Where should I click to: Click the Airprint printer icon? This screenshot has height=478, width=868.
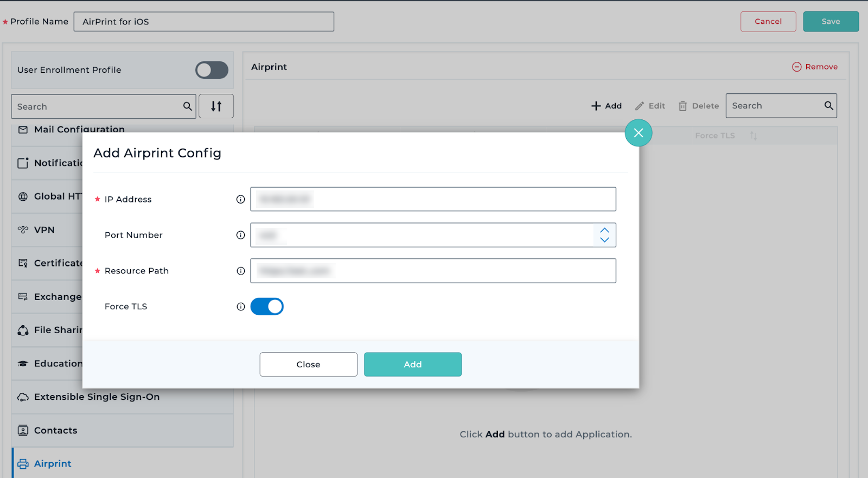pos(23,464)
